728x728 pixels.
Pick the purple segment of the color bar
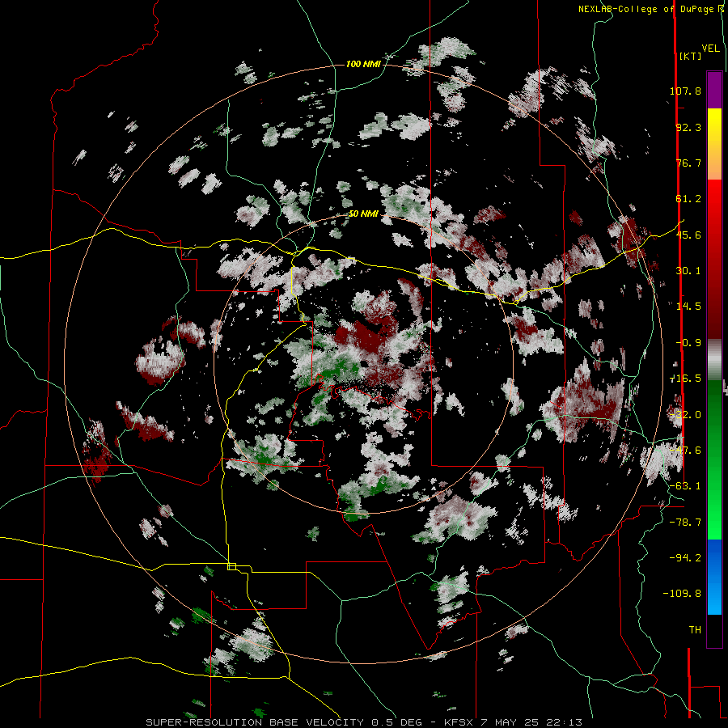[714, 90]
